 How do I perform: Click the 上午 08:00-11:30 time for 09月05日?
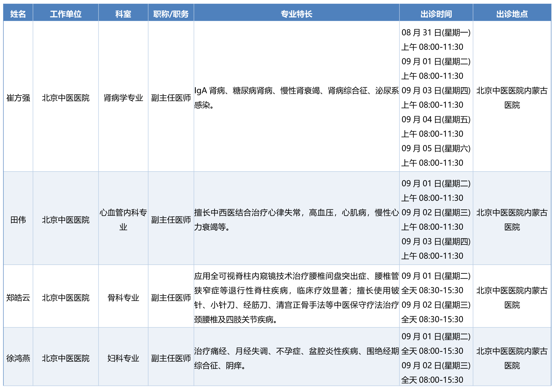[x=432, y=163]
